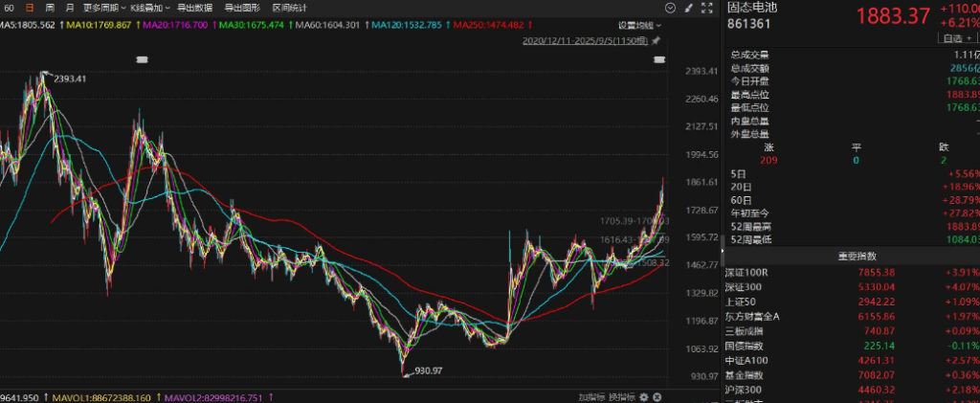
Task: Click the MA5:1805.562 label
Action: coord(28,25)
